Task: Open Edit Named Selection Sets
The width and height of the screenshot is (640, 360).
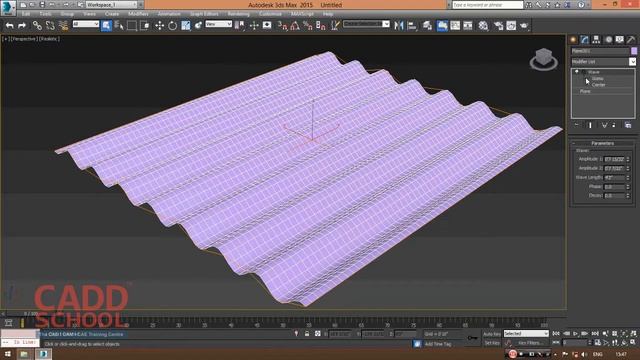Action: tap(335, 25)
